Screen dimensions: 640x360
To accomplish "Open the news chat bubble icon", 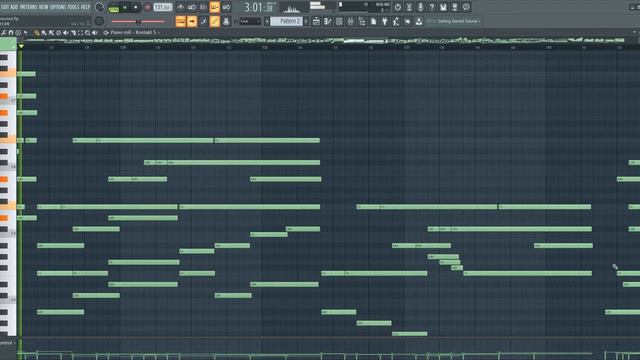I will (466, 7).
